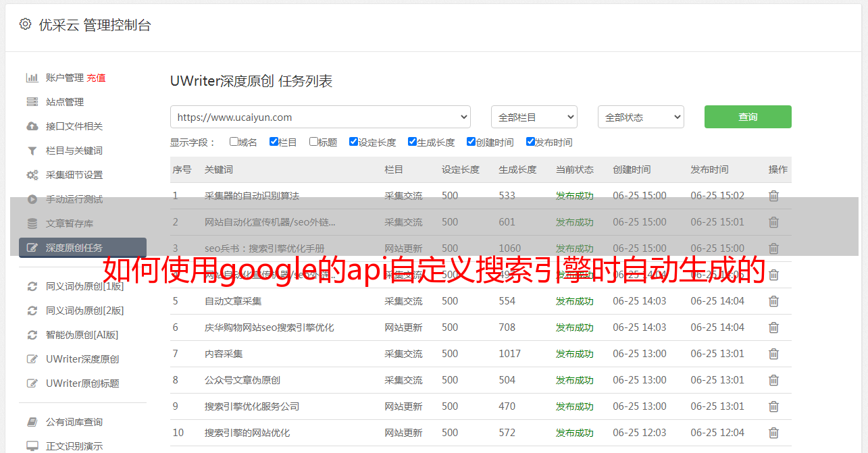Image resolution: width=868 pixels, height=453 pixels.
Task: Uncheck the 栏目 display field checkbox
Action: pyautogui.click(x=274, y=142)
